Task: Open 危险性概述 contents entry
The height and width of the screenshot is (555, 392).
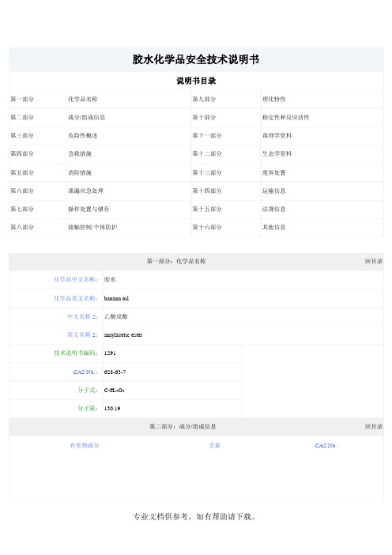Action: pyautogui.click(x=83, y=135)
